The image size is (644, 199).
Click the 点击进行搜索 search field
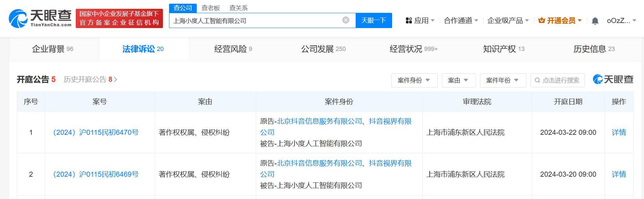point(557,80)
